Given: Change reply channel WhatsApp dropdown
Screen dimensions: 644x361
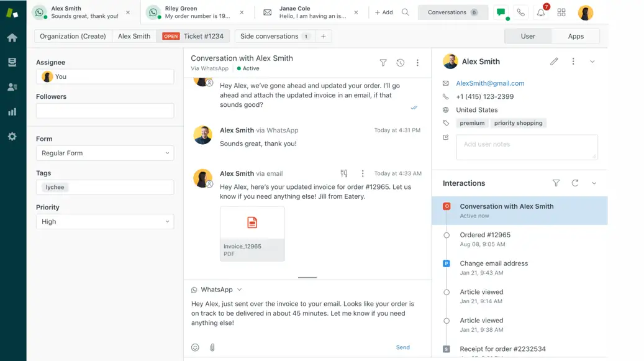Looking at the screenshot, I should point(217,290).
